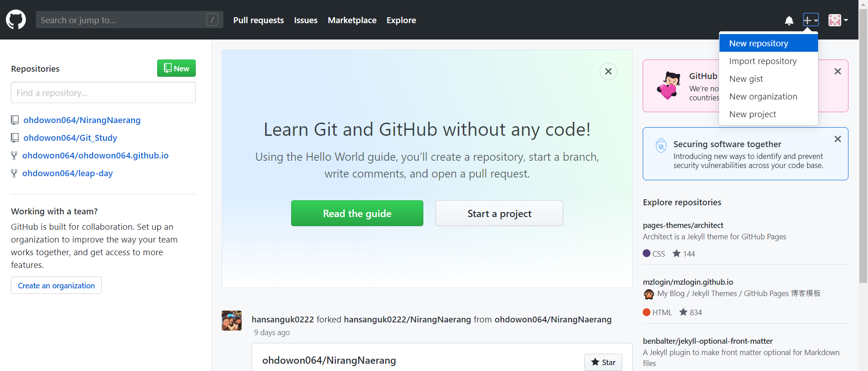This screenshot has width=868, height=371.
Task: Click the repo icon beside Git_Study
Action: coord(15,138)
